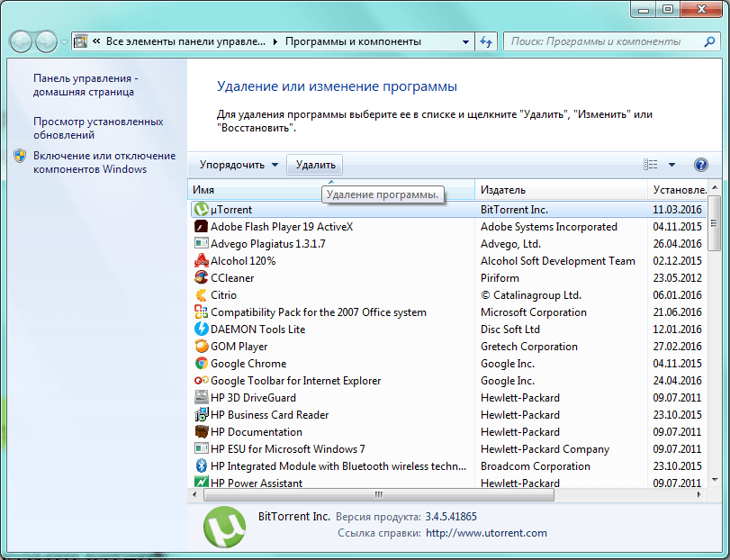Click the install date '26.04.2016'

pos(677,243)
